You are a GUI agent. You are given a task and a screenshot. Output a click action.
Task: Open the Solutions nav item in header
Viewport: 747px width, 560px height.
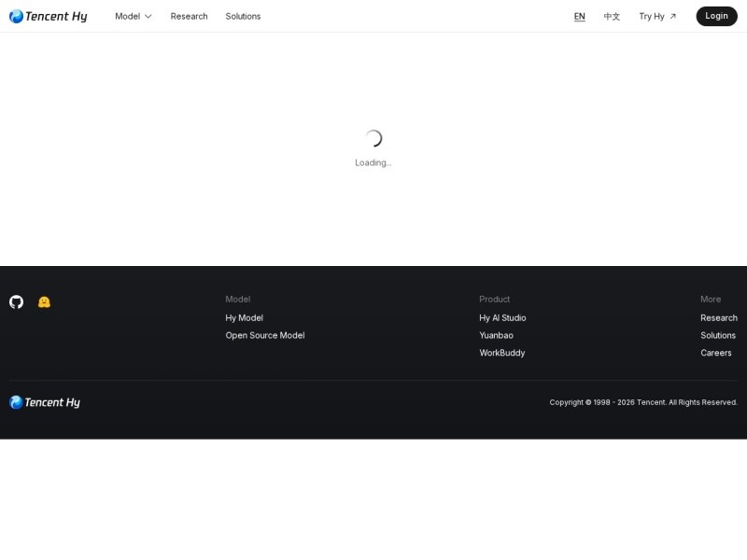click(243, 16)
